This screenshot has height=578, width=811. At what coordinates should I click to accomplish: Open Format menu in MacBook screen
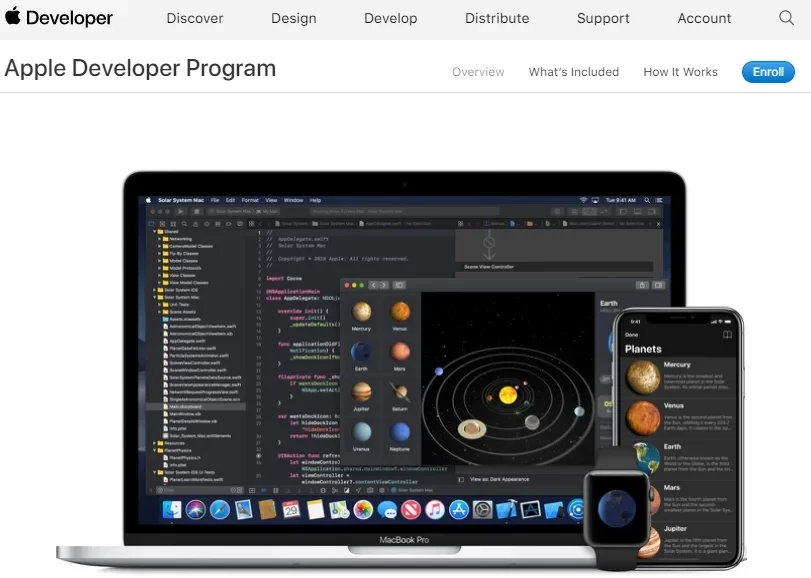pos(250,200)
